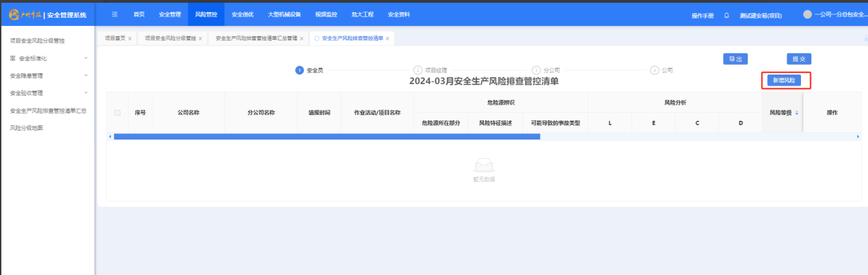Close the 安全生产风险排查管控清单汇总管理 tab

click(x=301, y=39)
